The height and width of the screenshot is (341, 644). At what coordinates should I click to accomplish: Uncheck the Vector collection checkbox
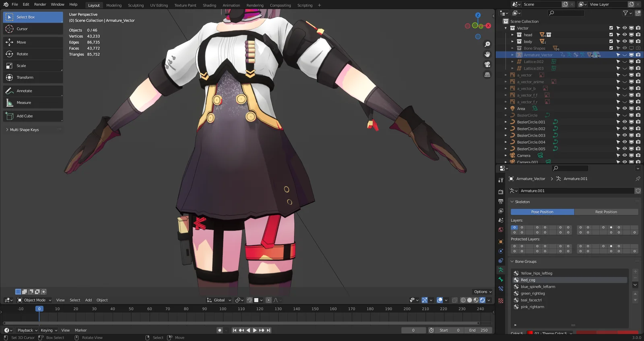click(611, 28)
